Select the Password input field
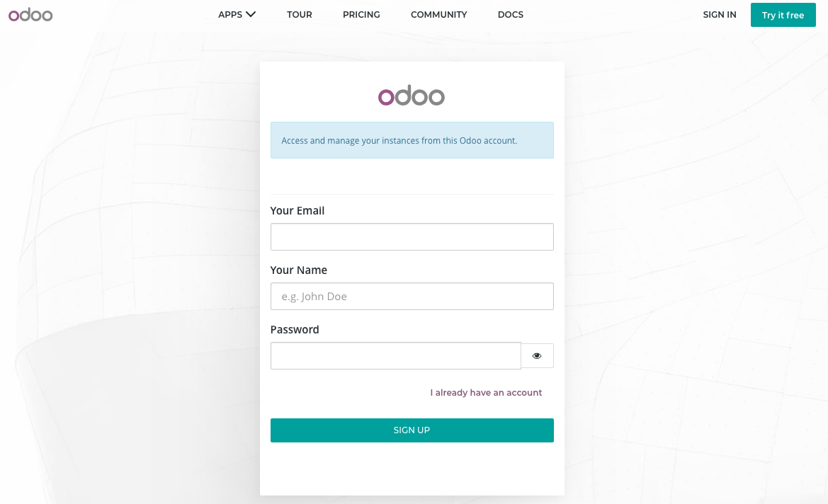 pos(395,355)
